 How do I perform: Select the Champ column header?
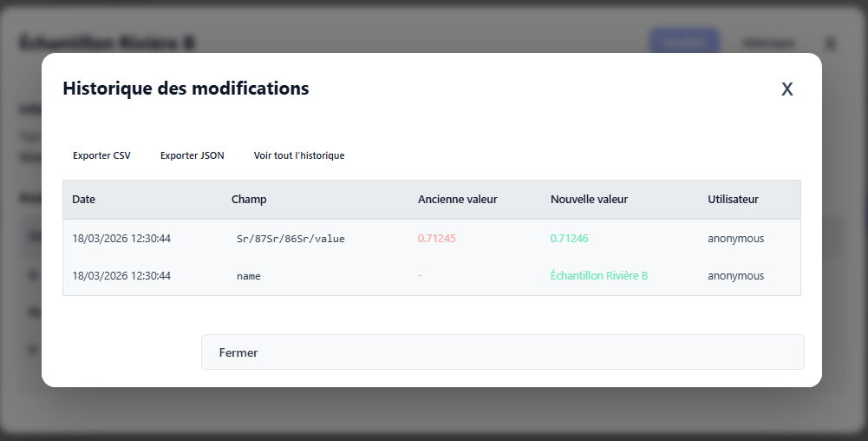tap(249, 200)
